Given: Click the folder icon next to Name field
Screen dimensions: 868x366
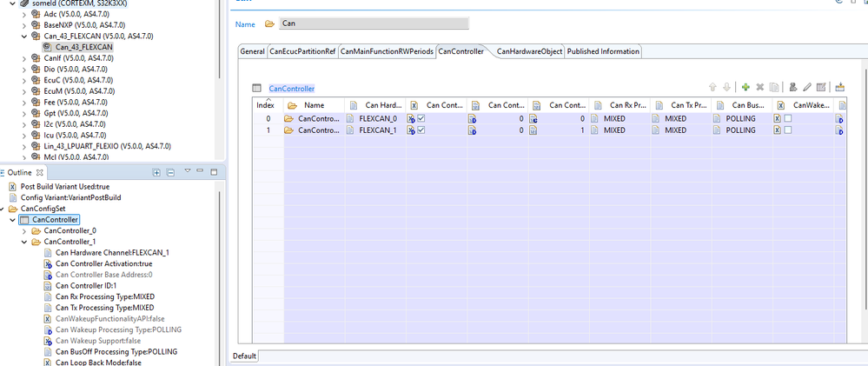Looking at the screenshot, I should pos(269,23).
